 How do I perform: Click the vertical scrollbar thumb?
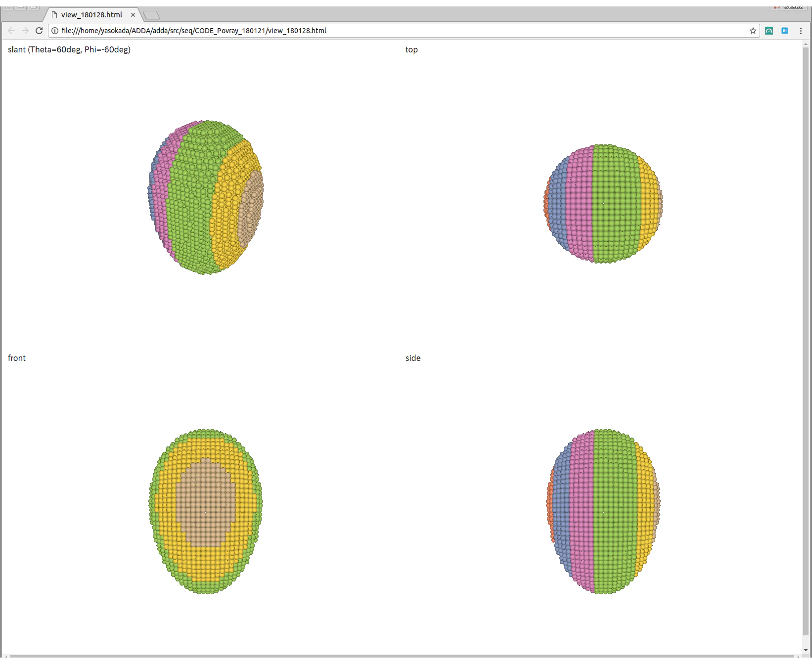(806, 341)
